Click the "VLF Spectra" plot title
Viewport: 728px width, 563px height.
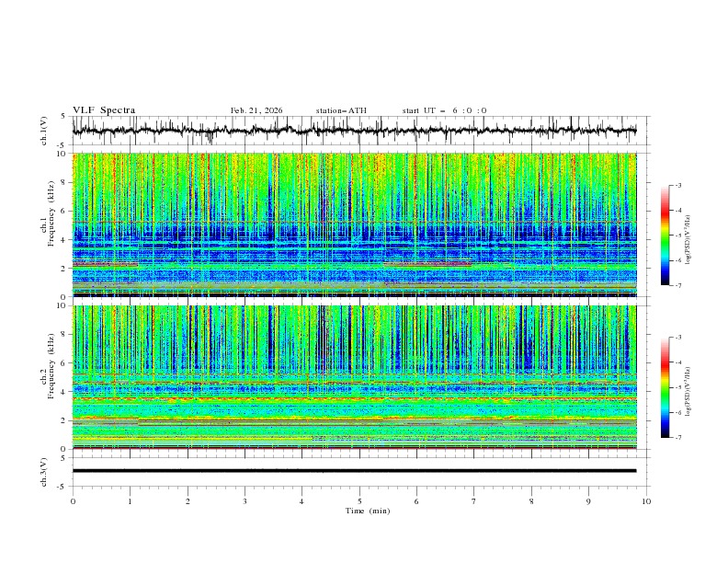(x=104, y=110)
